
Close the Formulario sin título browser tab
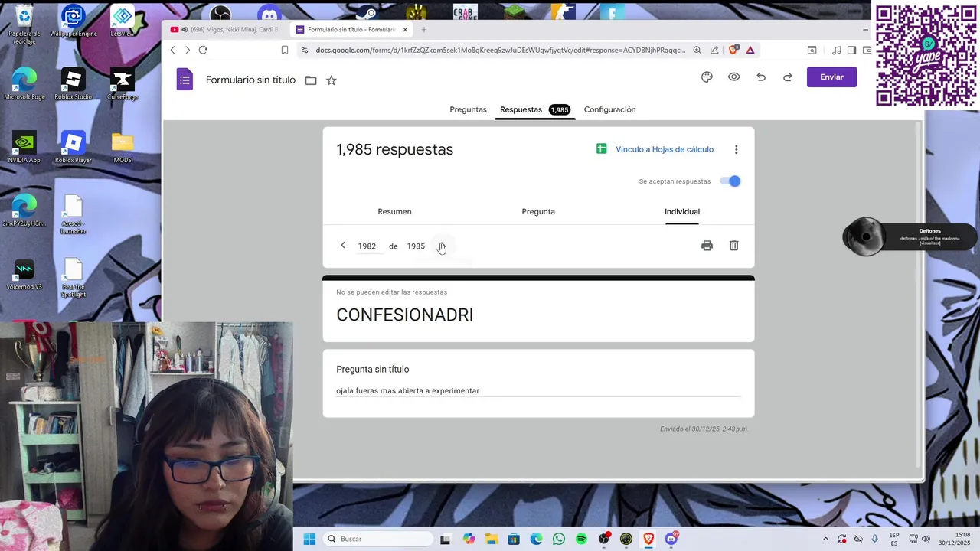click(x=405, y=30)
